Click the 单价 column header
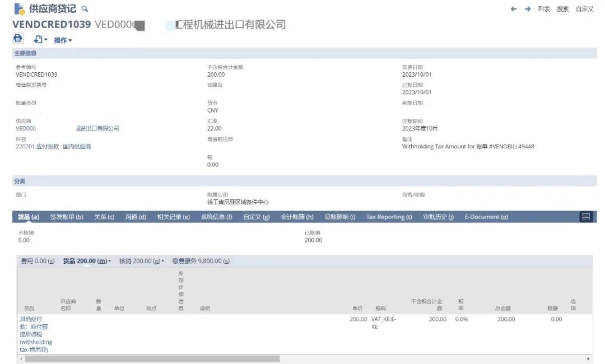Image resolution: width=605 pixels, height=364 pixels. point(357,309)
